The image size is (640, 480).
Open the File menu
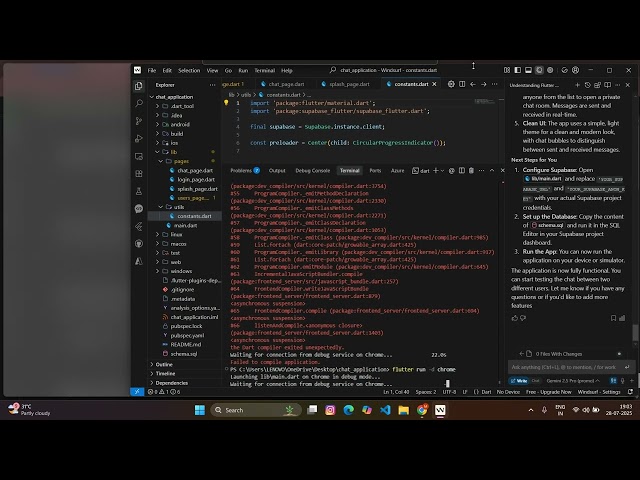tap(152, 70)
